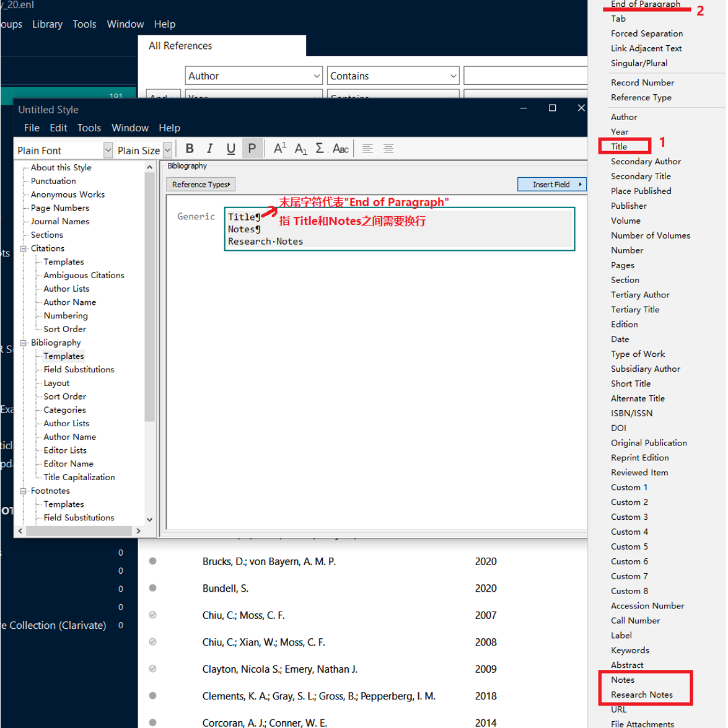
Task: Click status icon for Chiu 2007 reference
Action: pyautogui.click(x=152, y=615)
